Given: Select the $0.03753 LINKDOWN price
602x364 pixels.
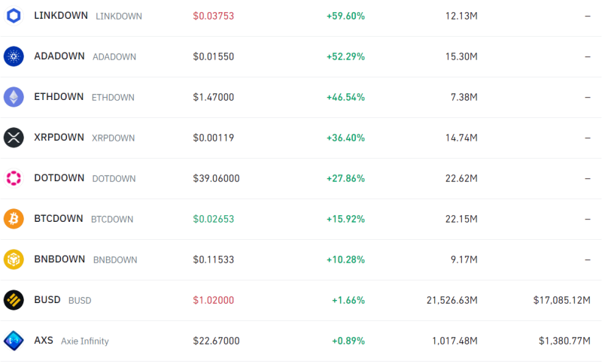Looking at the screenshot, I should click(214, 16).
